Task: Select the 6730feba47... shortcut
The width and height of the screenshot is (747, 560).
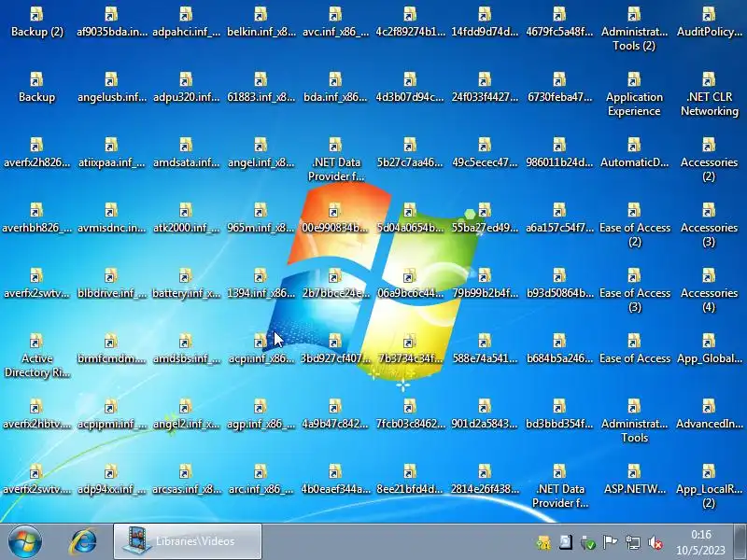Action: pyautogui.click(x=559, y=88)
